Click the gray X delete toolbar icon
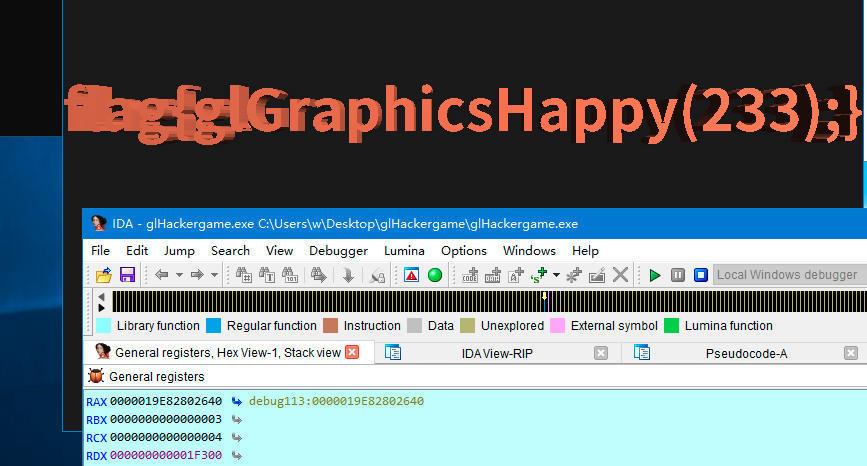The image size is (867, 466). coord(621,275)
